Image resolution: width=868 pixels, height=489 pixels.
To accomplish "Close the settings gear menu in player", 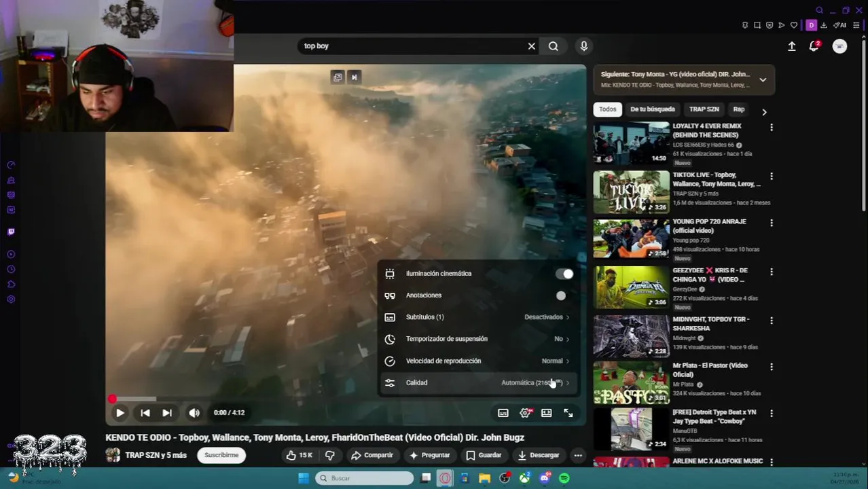I will [525, 413].
